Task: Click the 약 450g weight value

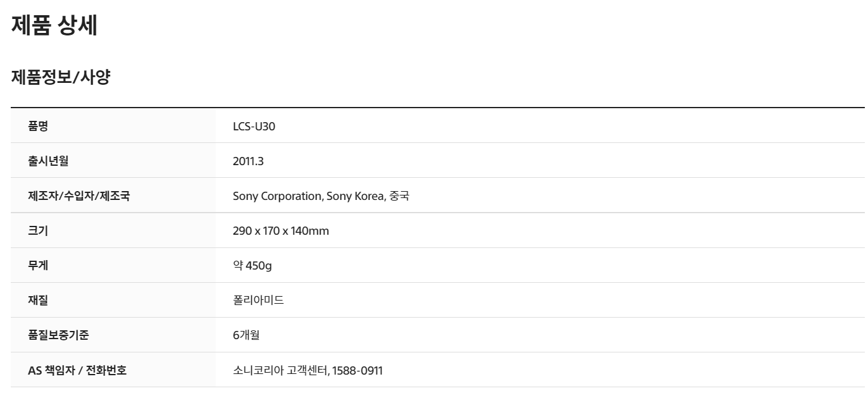Action: click(252, 266)
